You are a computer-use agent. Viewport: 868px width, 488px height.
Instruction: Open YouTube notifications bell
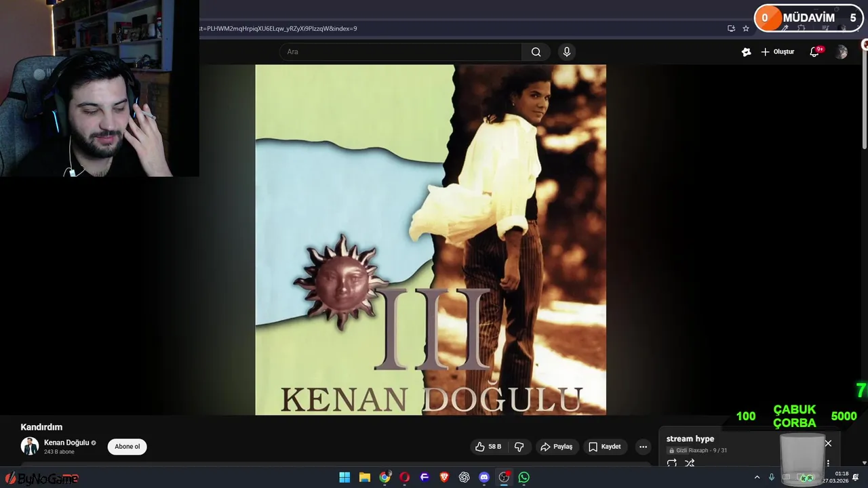tap(815, 52)
